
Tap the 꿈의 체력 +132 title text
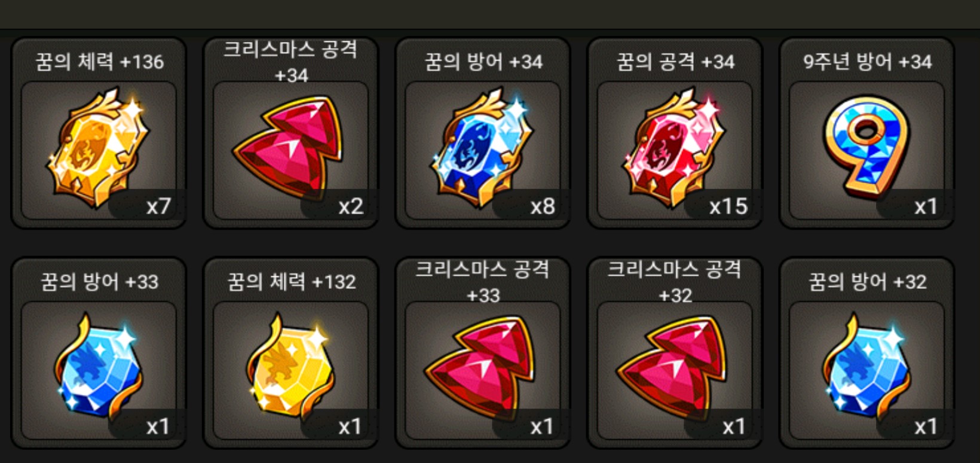(291, 282)
